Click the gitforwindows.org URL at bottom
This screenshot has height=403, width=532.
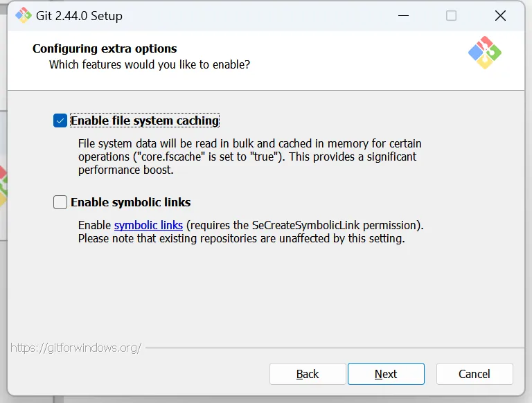tap(76, 348)
